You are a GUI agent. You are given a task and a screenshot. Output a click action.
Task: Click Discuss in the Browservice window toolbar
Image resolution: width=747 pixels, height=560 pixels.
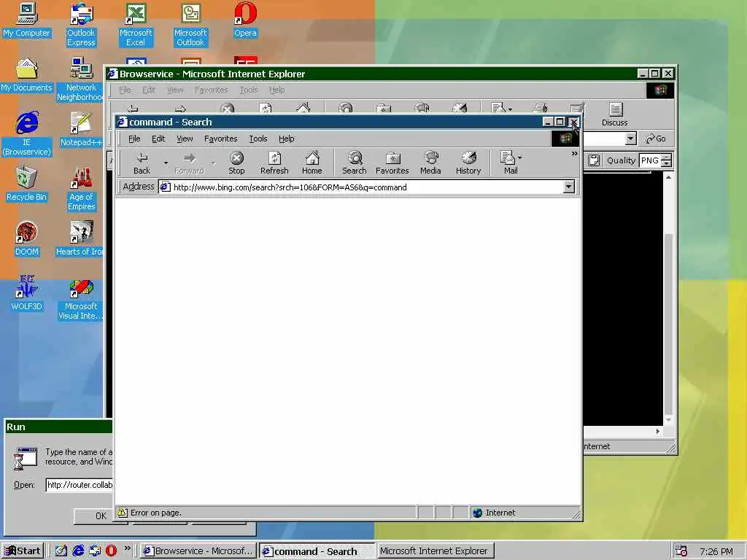[615, 114]
